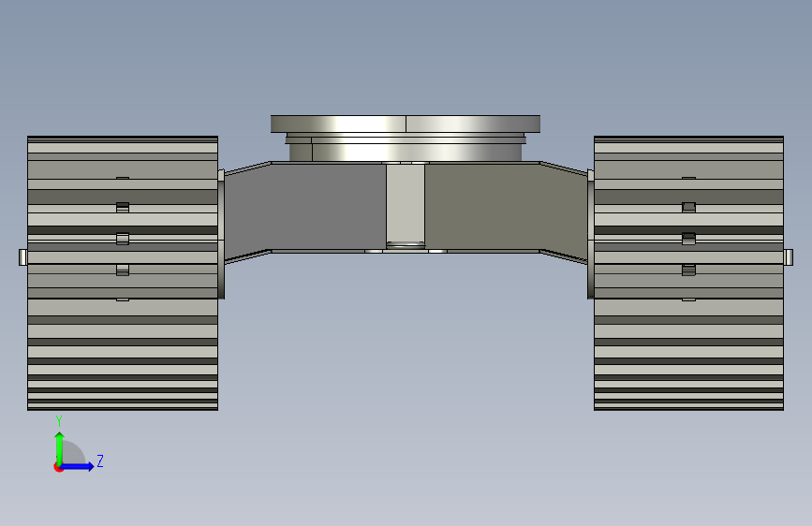Screen dimensions: 812x526
Task: Select the olive-gray right frame panel
Action: 507,207
